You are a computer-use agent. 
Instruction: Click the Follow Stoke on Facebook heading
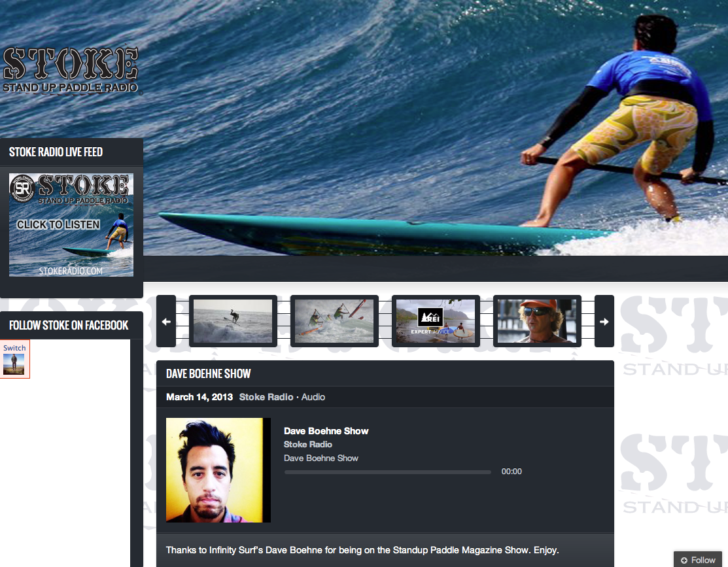69,325
